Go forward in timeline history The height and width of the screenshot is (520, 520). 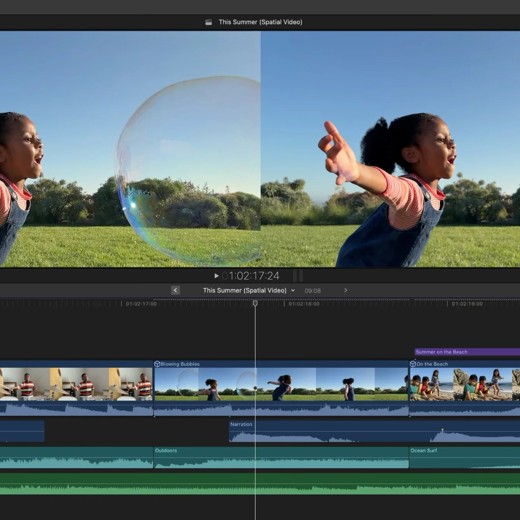point(346,290)
